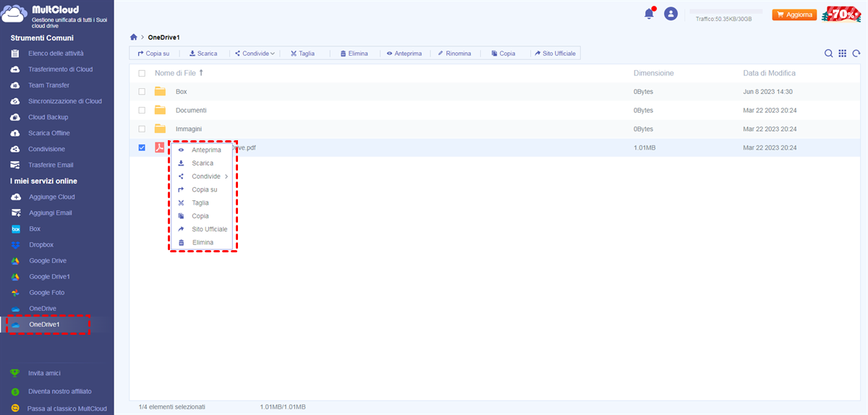Check the Box folder checkbox
This screenshot has width=868, height=415.
click(142, 92)
